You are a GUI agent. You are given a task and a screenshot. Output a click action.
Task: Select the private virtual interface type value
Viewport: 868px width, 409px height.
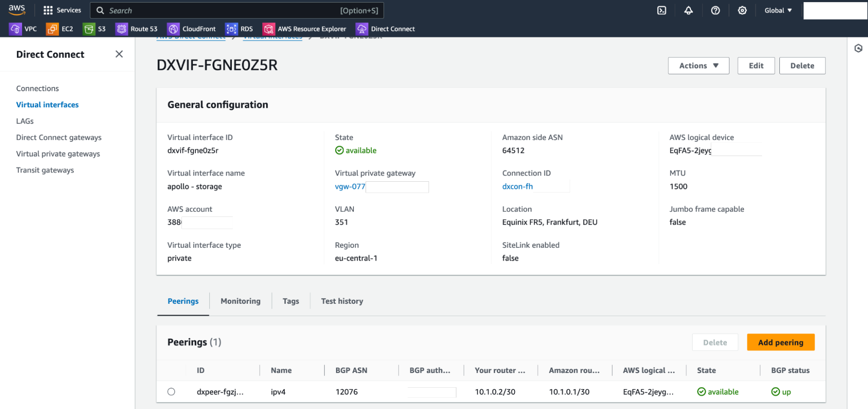pyautogui.click(x=179, y=258)
